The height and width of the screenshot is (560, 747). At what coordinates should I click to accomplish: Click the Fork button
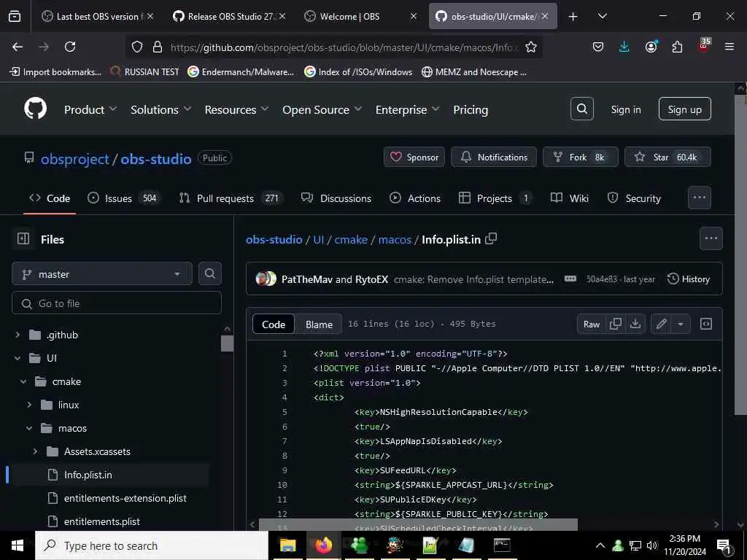click(x=580, y=157)
